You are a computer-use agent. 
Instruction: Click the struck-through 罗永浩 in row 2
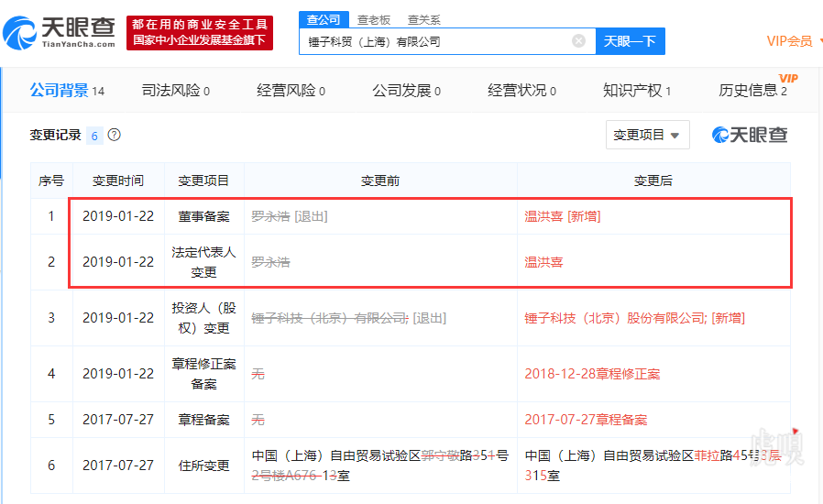coord(270,262)
